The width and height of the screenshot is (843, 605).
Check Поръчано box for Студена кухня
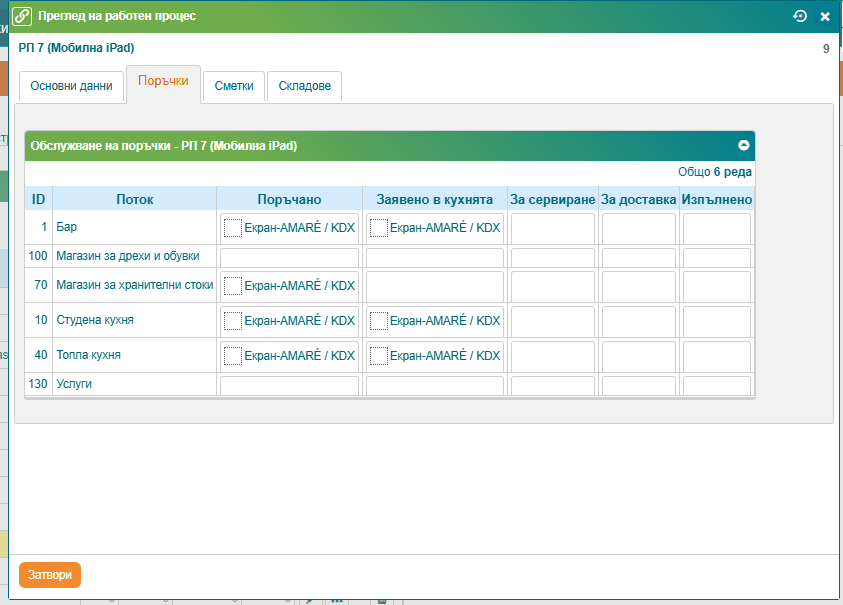point(233,321)
